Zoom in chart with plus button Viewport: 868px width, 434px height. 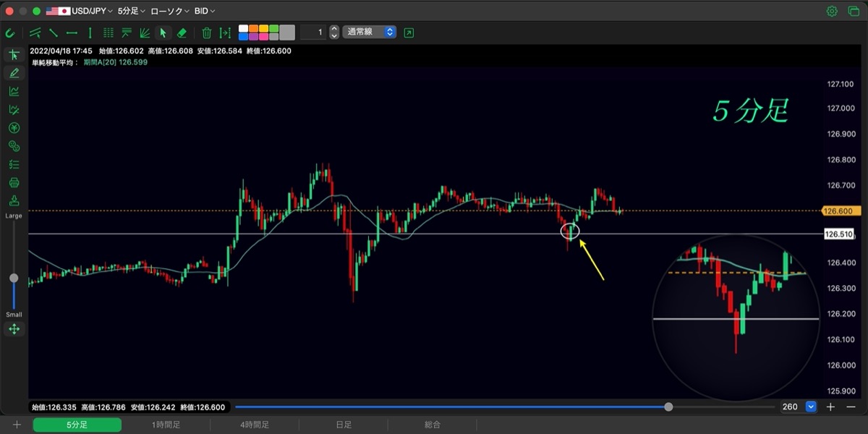click(830, 407)
